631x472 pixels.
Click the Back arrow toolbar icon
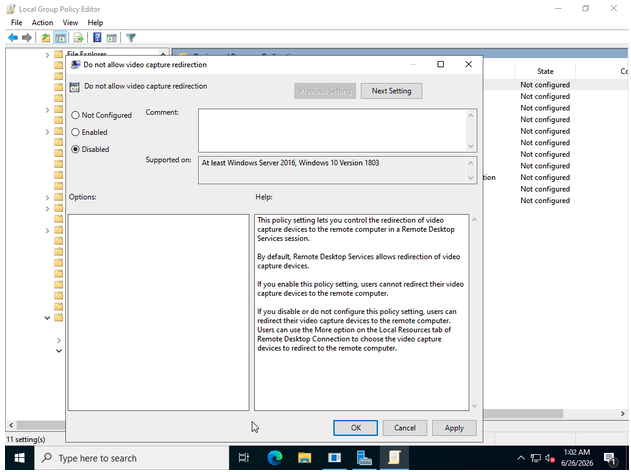point(13,38)
